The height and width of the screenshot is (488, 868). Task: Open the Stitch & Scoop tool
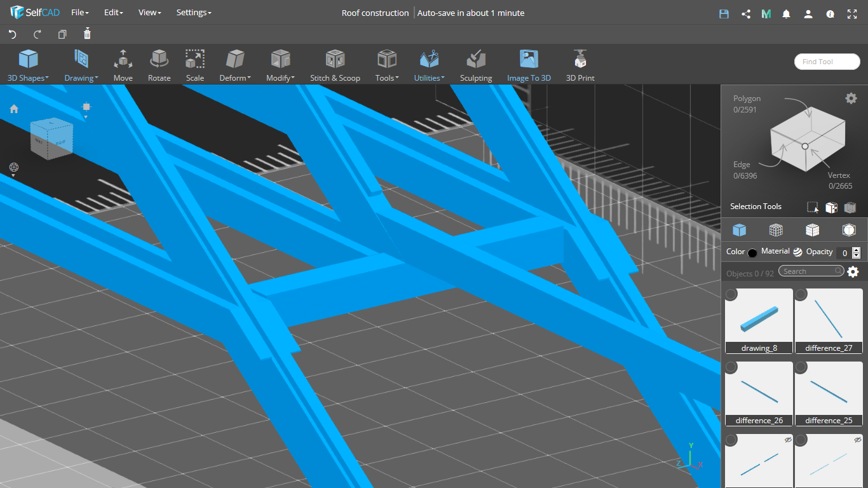335,65
